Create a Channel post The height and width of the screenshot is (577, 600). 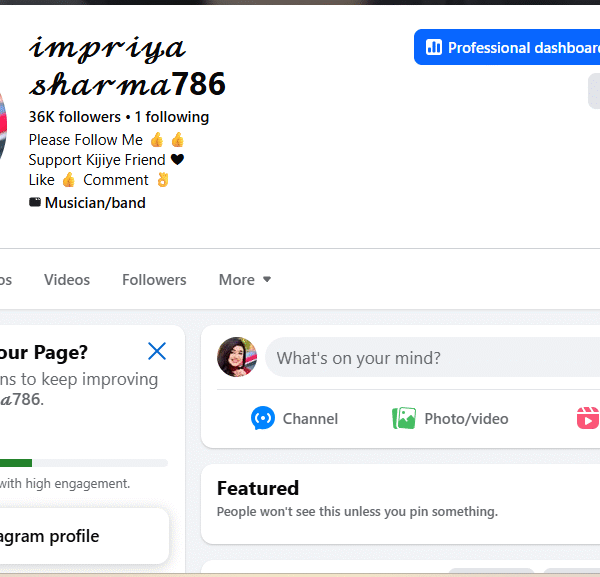coord(294,419)
